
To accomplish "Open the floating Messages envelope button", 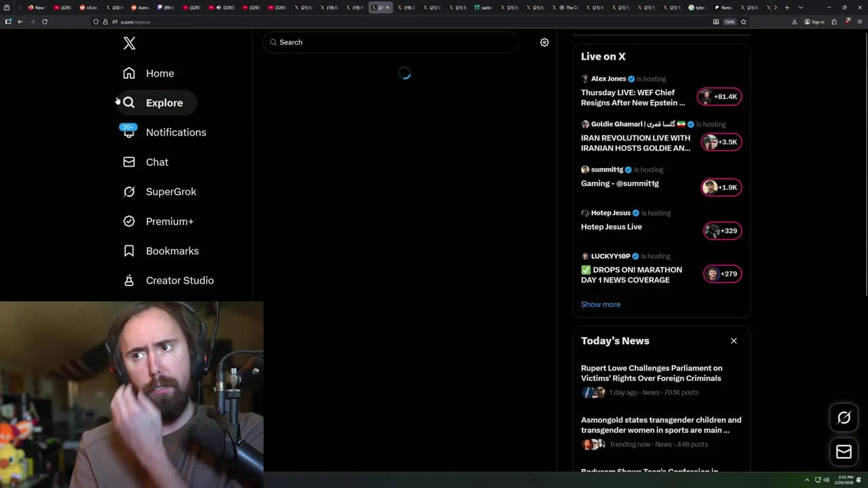I will tap(844, 452).
